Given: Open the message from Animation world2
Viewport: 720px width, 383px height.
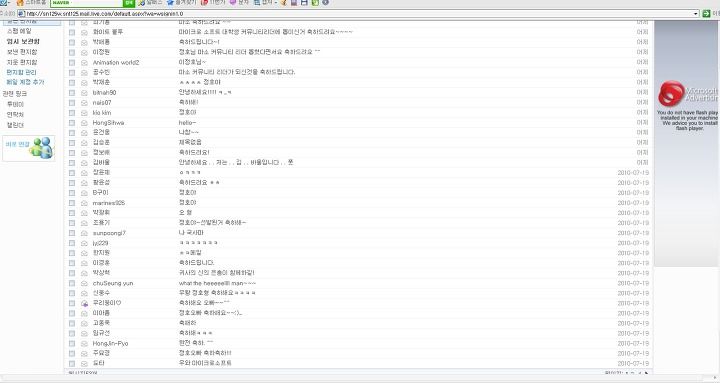Looking at the screenshot, I should coord(116,62).
